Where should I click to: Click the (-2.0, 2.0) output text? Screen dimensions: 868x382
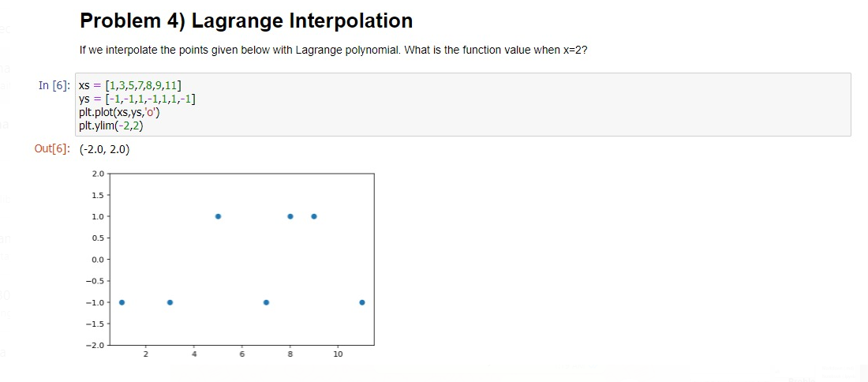(105, 149)
